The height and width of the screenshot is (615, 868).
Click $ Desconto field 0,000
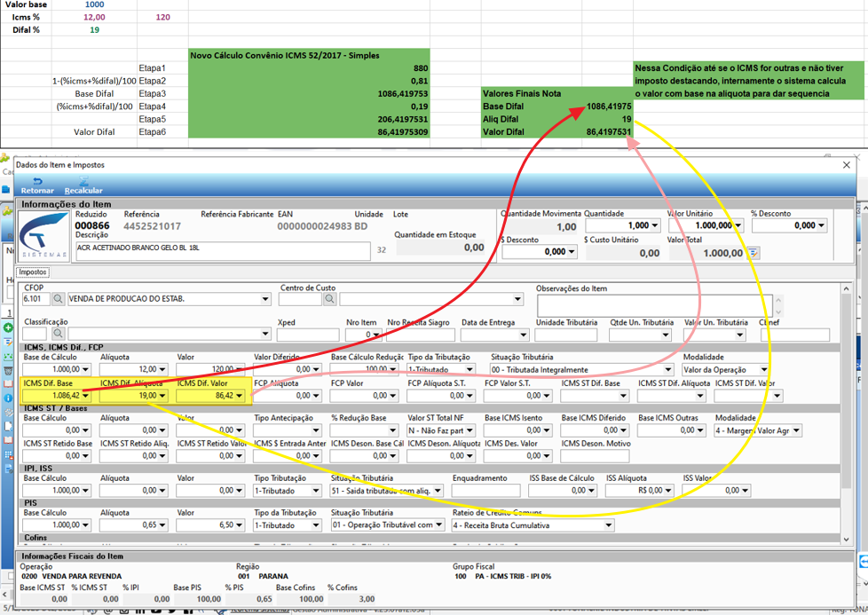pos(540,252)
